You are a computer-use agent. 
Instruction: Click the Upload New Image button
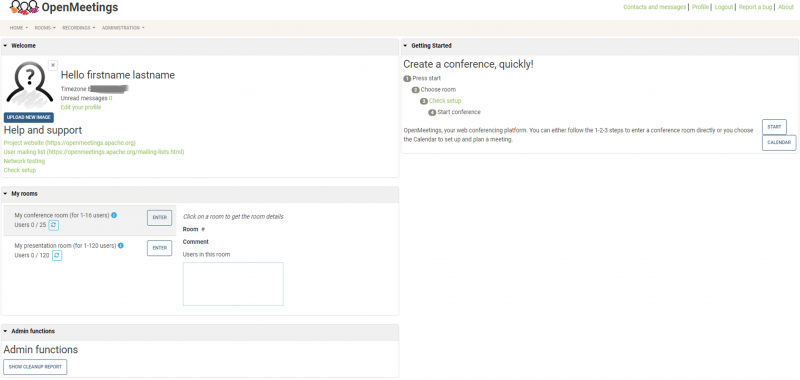(29, 117)
